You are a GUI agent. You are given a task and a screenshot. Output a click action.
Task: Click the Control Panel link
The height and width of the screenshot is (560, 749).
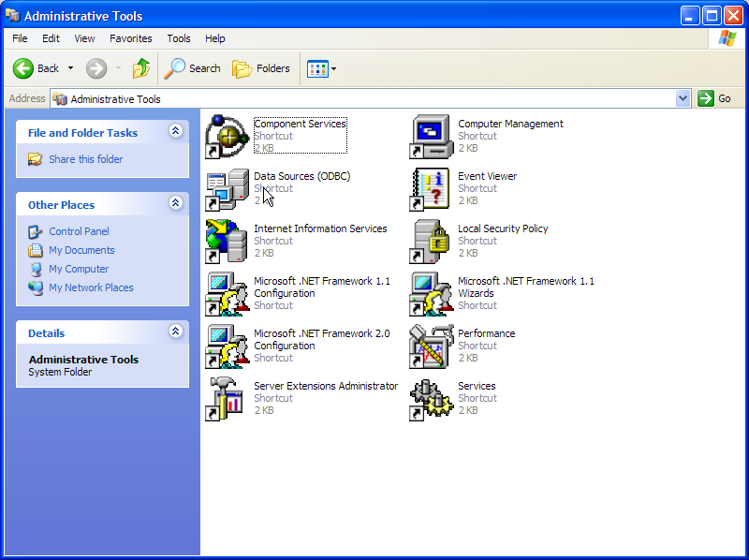[79, 231]
